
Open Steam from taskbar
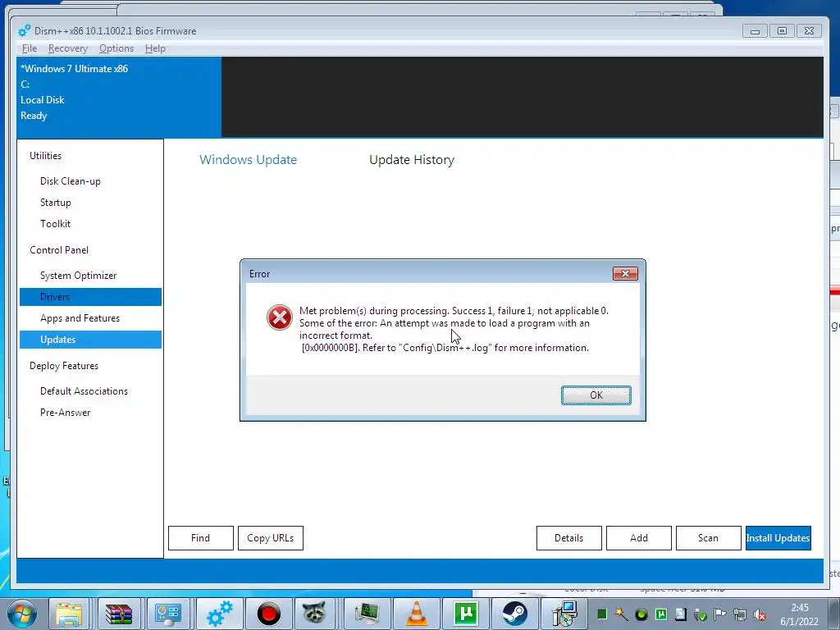[x=515, y=614]
